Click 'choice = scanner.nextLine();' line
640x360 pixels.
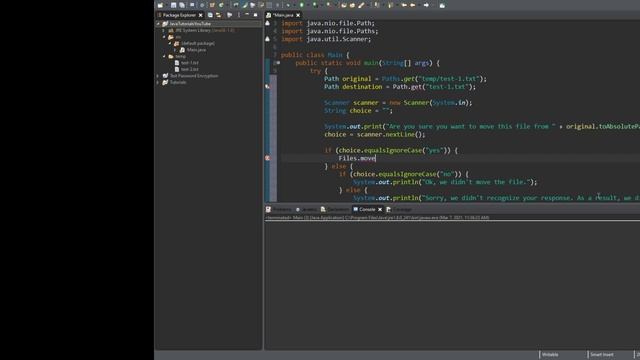[375, 134]
